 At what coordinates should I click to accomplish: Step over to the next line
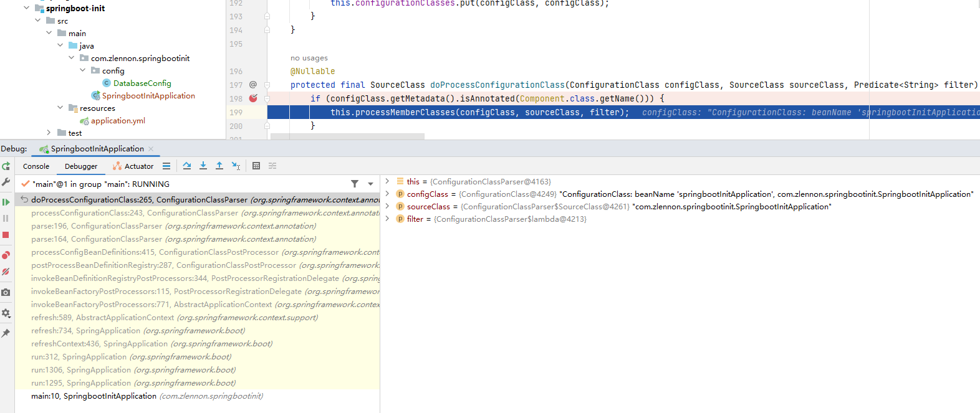(x=187, y=166)
